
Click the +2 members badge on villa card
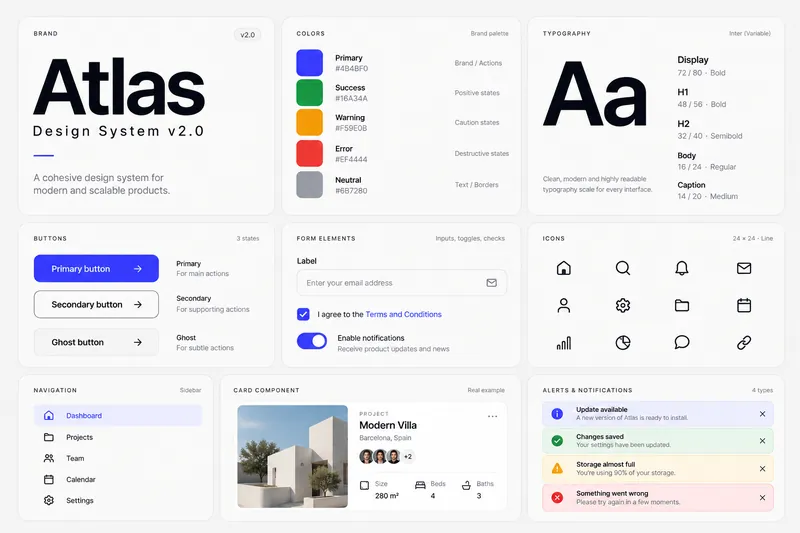pos(408,456)
